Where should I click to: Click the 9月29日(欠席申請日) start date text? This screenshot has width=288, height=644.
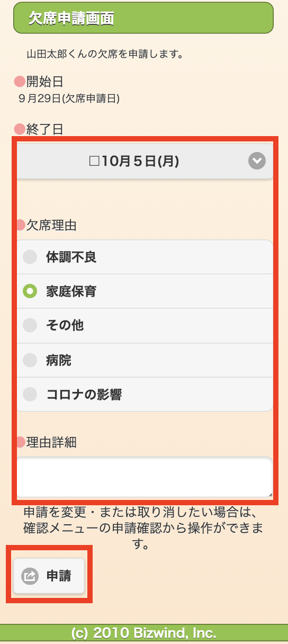click(x=69, y=99)
